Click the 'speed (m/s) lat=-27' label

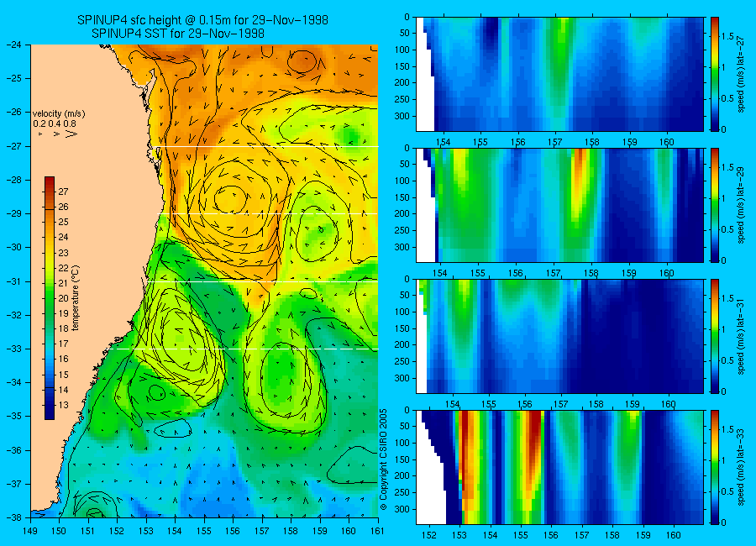click(x=741, y=74)
